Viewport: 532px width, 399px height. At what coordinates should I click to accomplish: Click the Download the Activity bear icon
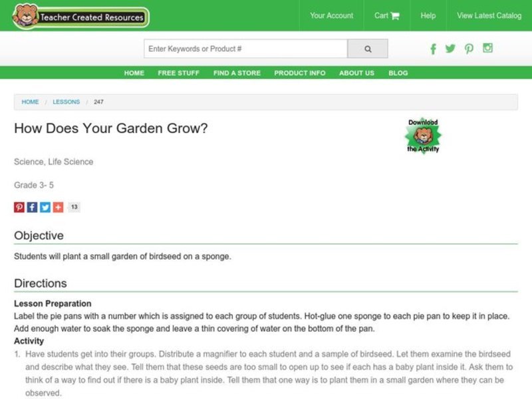coord(424,135)
